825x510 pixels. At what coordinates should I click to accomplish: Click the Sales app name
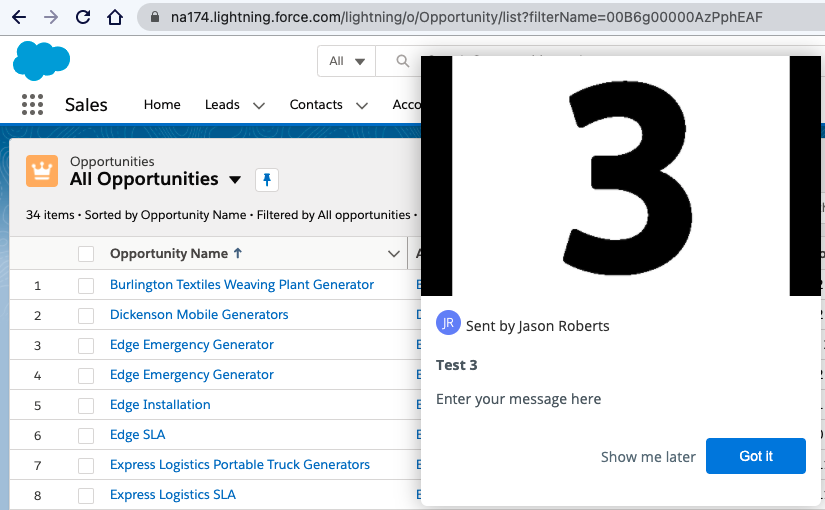86,105
